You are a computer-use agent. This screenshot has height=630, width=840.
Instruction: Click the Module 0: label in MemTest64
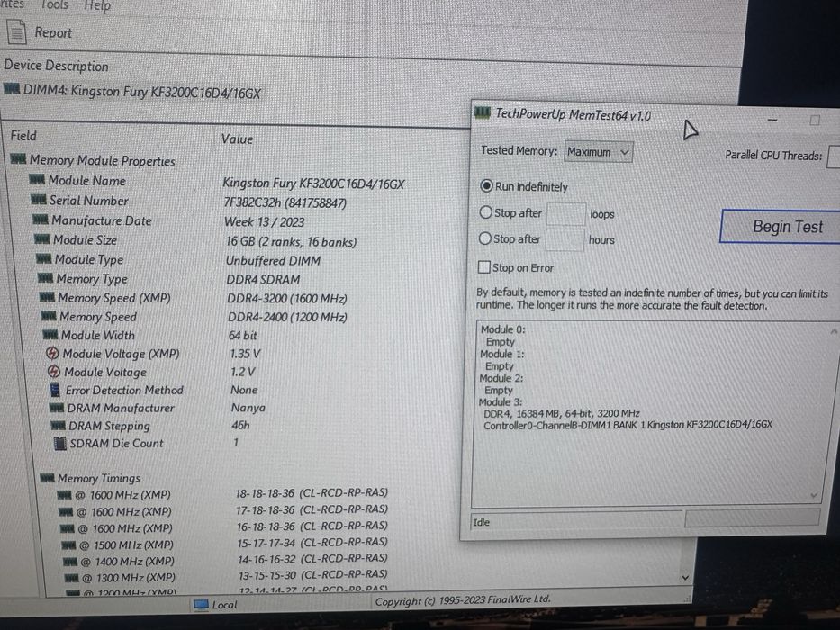point(502,328)
